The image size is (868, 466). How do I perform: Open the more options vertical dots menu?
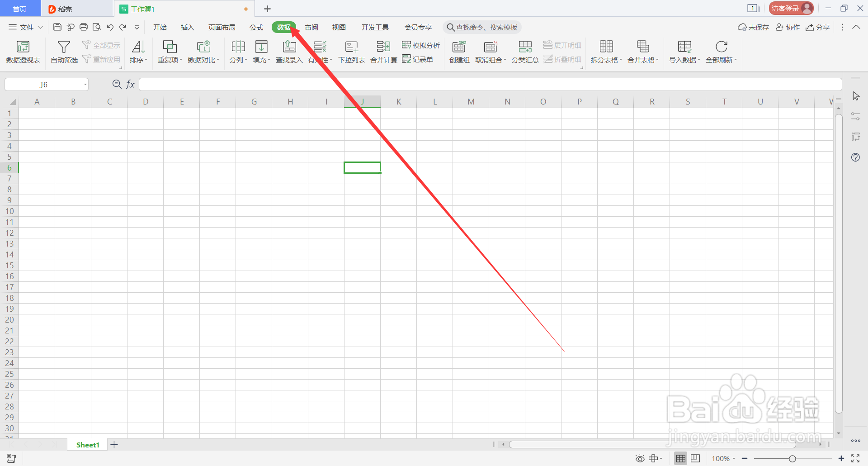[x=842, y=27]
